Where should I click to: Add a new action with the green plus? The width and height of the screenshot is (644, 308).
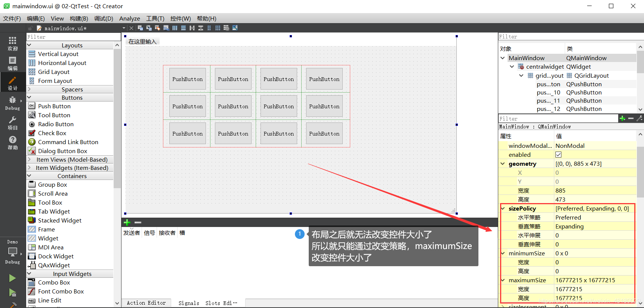tap(127, 223)
